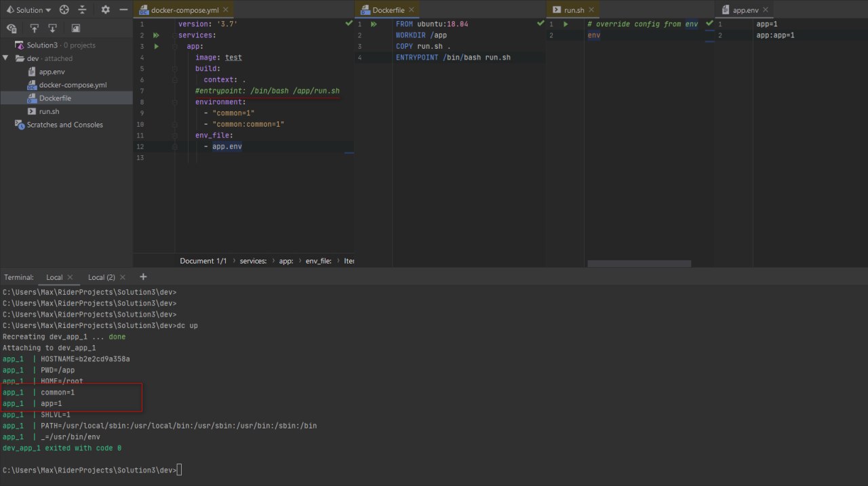Click the download arrow toolbar icon
The height and width of the screenshot is (486, 868).
pos(52,28)
